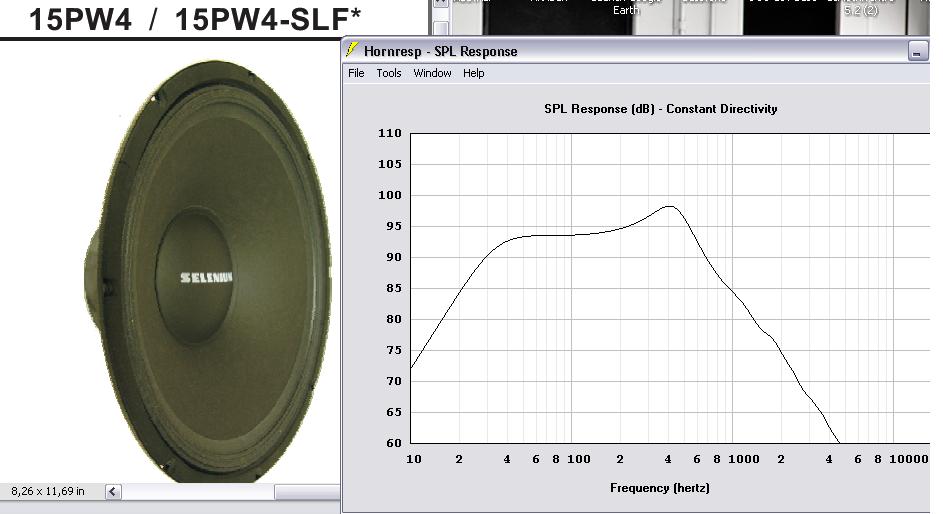Click the SPL response curve peak near 400 Hz
943x514 pixels.
tap(669, 206)
